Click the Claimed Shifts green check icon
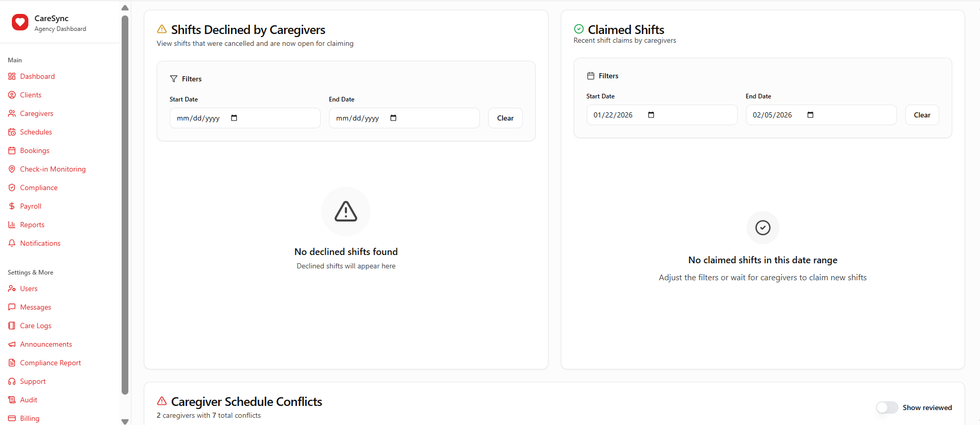Viewport: 980px width, 425px height. pos(579,29)
